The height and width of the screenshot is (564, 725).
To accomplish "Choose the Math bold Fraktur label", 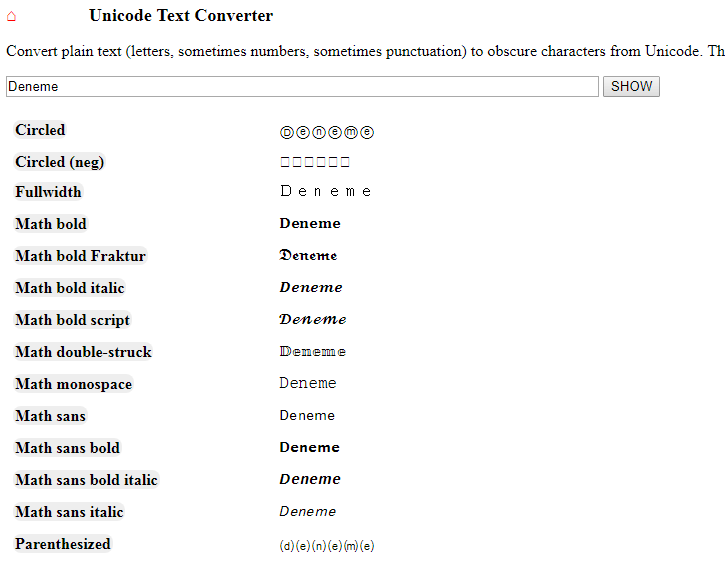I will (80, 256).
